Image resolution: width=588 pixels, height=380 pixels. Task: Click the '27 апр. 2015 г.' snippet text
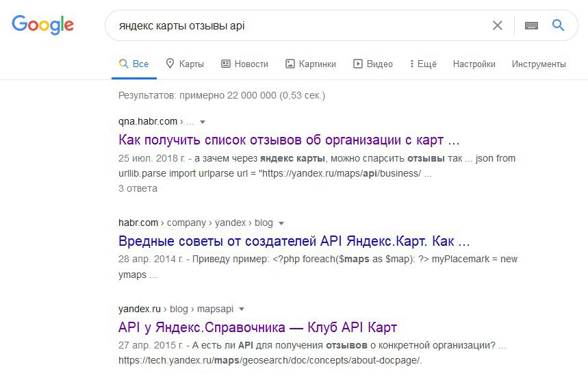coord(151,345)
